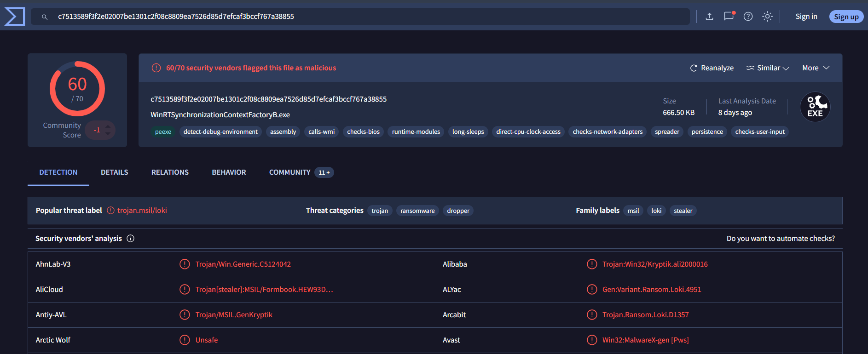Viewport: 868px width, 354px height.
Task: Click the msil family label chip
Action: click(633, 211)
